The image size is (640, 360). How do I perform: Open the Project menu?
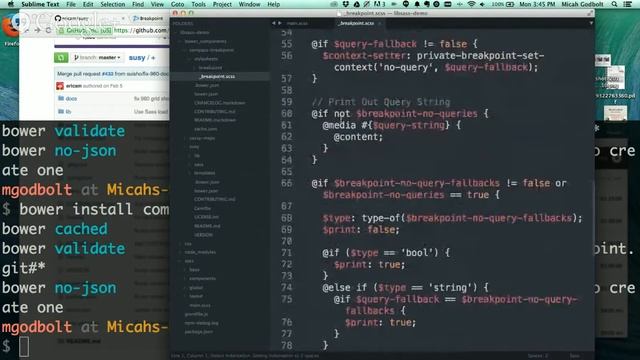[x=222, y=4]
